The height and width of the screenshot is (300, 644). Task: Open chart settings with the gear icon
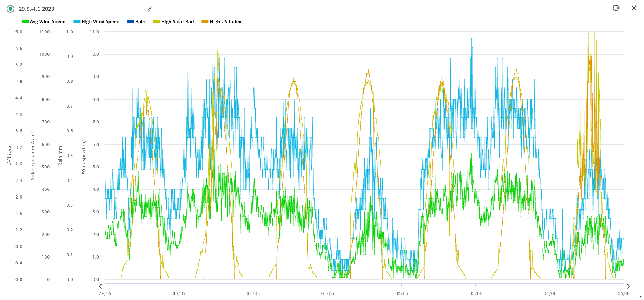point(616,8)
